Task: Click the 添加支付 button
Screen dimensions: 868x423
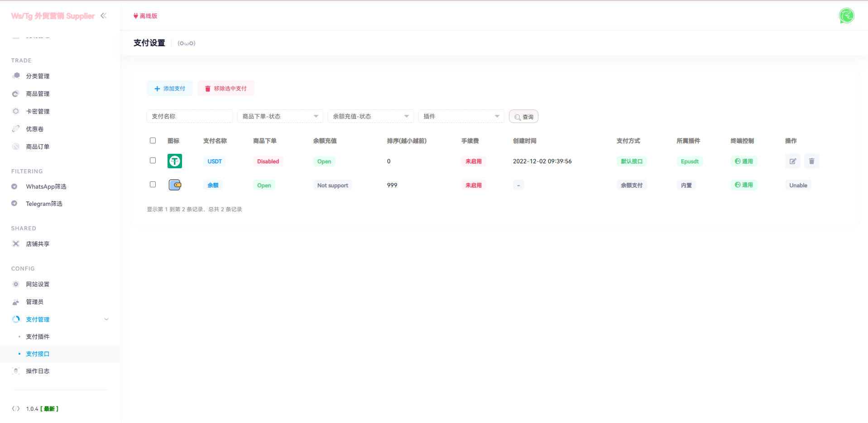Action: [x=169, y=88]
